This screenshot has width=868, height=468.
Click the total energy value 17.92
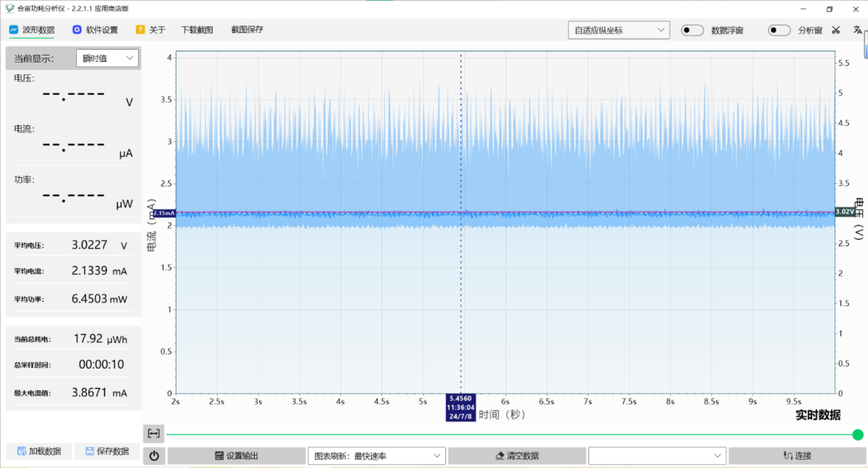88,339
